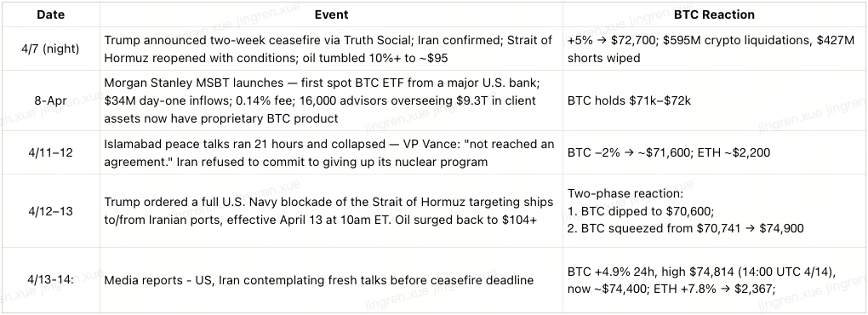Click the Event column header
Image resolution: width=868 pixels, height=315 pixels.
click(331, 15)
